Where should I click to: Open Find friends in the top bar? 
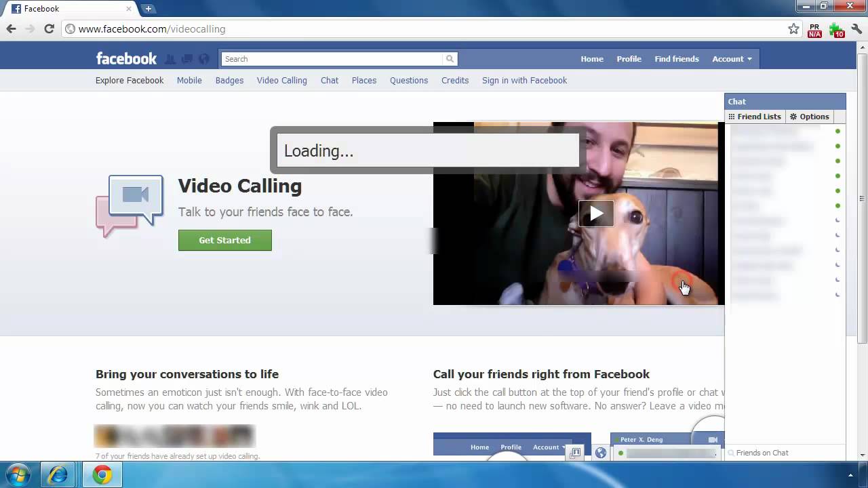click(x=677, y=59)
